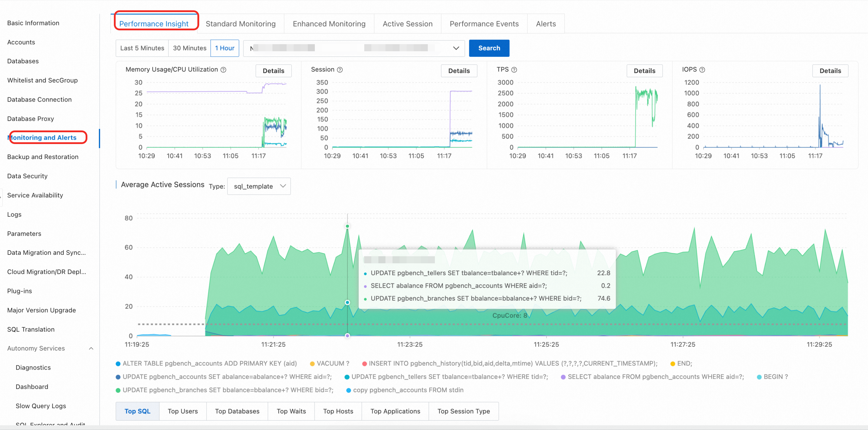This screenshot has height=430, width=868.
Task: Collapse the Autonomy Services section
Action: point(91,348)
